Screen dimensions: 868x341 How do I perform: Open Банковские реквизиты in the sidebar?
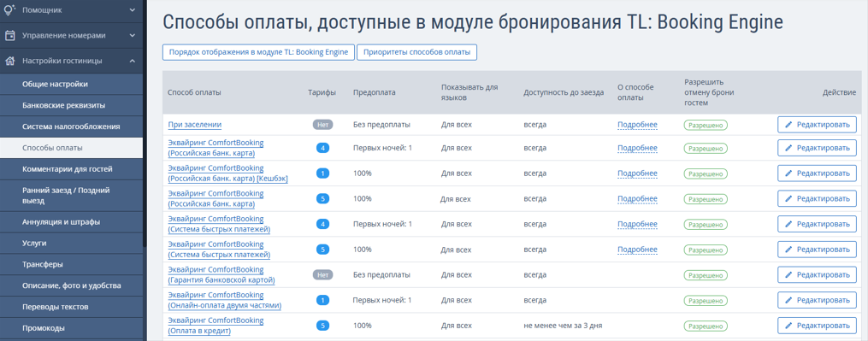[x=71, y=105]
